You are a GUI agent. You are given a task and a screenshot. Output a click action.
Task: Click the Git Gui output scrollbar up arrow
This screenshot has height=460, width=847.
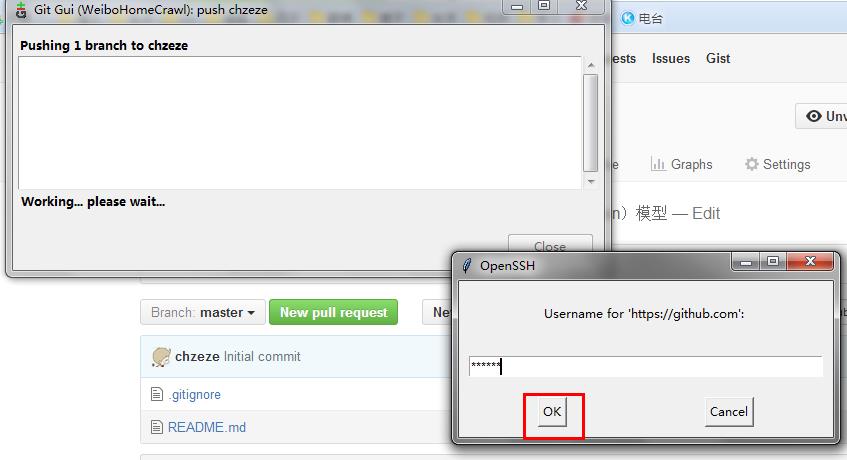tap(591, 65)
